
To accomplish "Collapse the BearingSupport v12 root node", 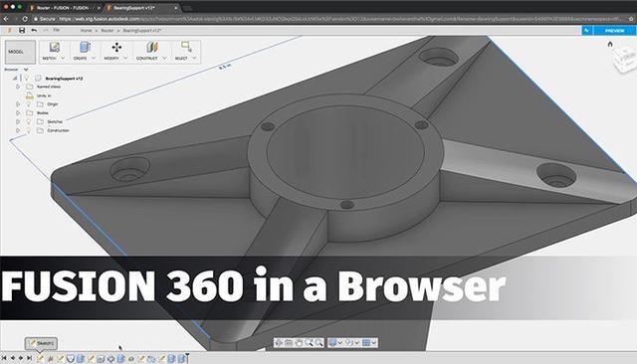I will click(x=15, y=78).
